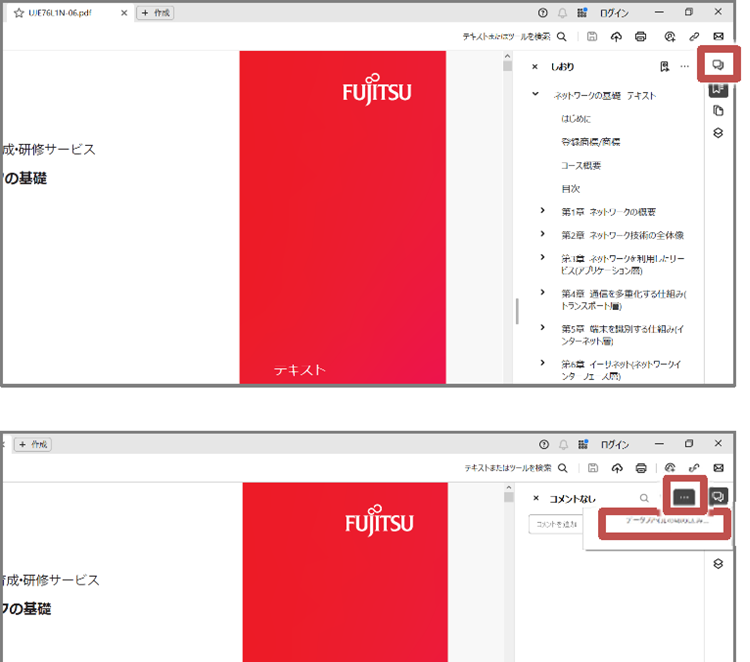Expand 第5章 端末を識別する仕組み chevron
The height and width of the screenshot is (662, 750).
click(542, 328)
